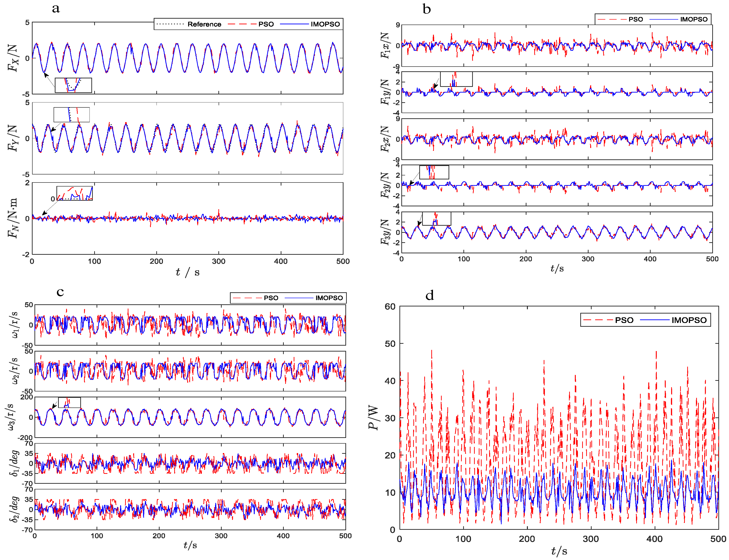Click the zoom inset box in the FX plot

point(73,85)
